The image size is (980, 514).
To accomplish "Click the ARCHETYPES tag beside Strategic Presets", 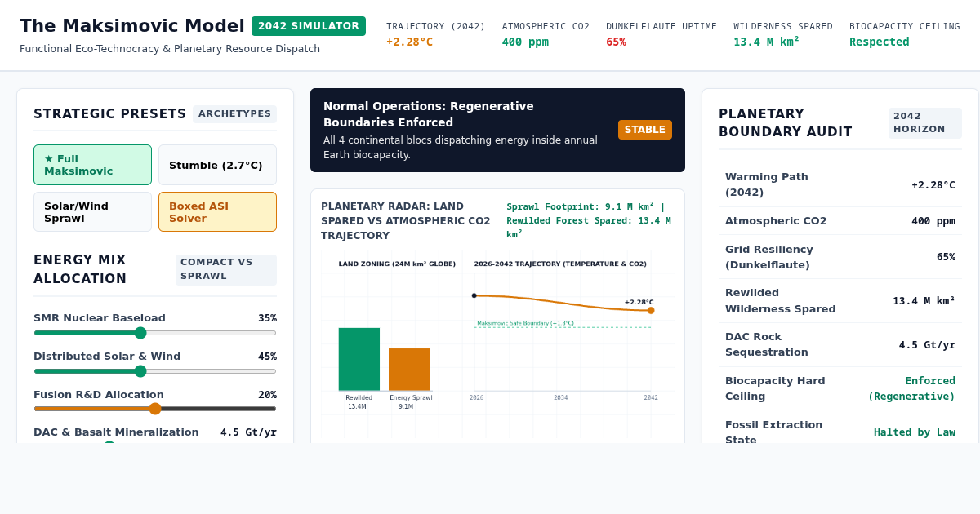I will [235, 113].
